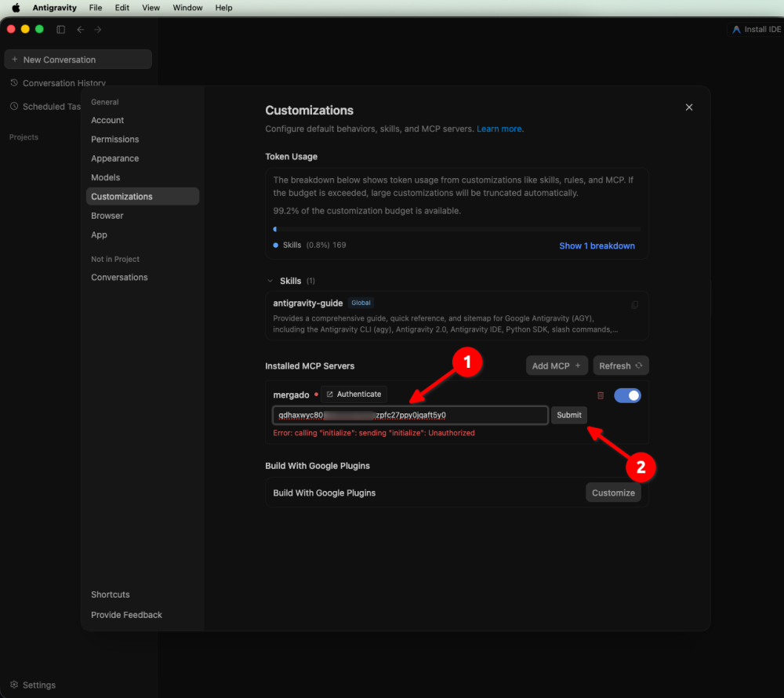This screenshot has width=784, height=698.
Task: Open Settings gear in sidebar
Action: coord(14,685)
